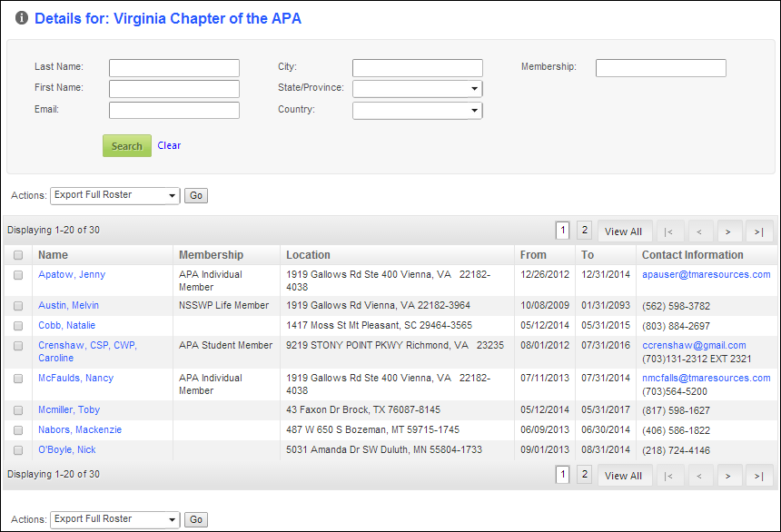This screenshot has width=781, height=532.
Task: Go to last page in top pager
Action: [x=758, y=232]
